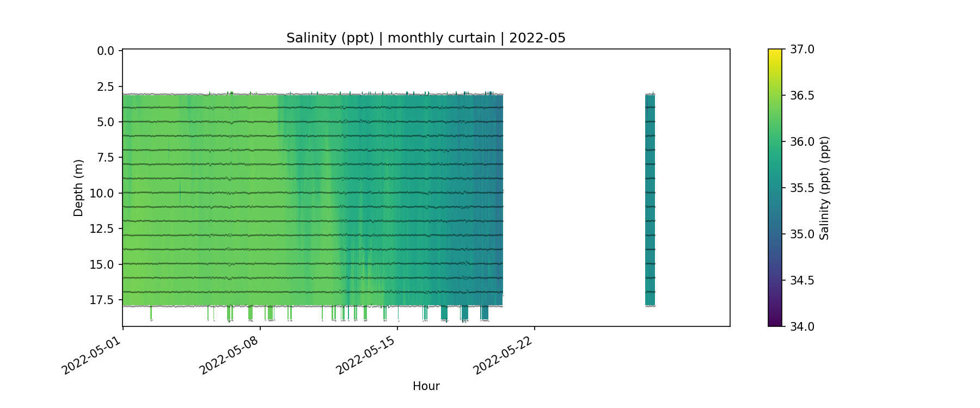Click the "Hour" x-axis label
This screenshot has height=408, width=980.
point(426,386)
